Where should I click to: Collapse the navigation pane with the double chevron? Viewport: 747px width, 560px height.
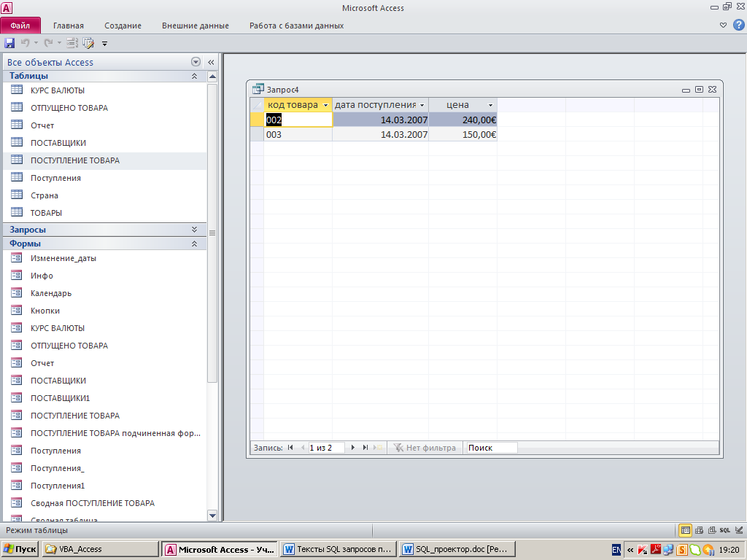click(x=211, y=62)
